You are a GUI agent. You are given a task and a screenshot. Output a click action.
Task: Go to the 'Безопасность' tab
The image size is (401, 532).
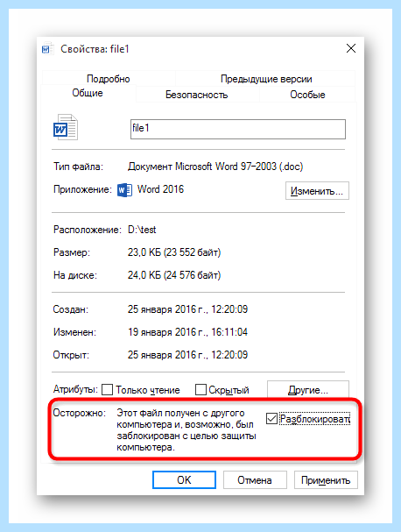click(x=197, y=95)
